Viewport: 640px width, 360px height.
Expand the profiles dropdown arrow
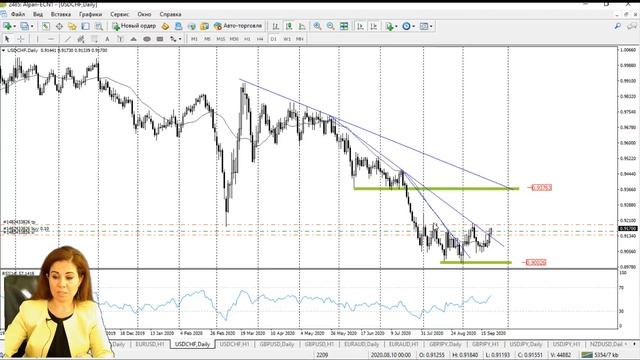(32, 26)
